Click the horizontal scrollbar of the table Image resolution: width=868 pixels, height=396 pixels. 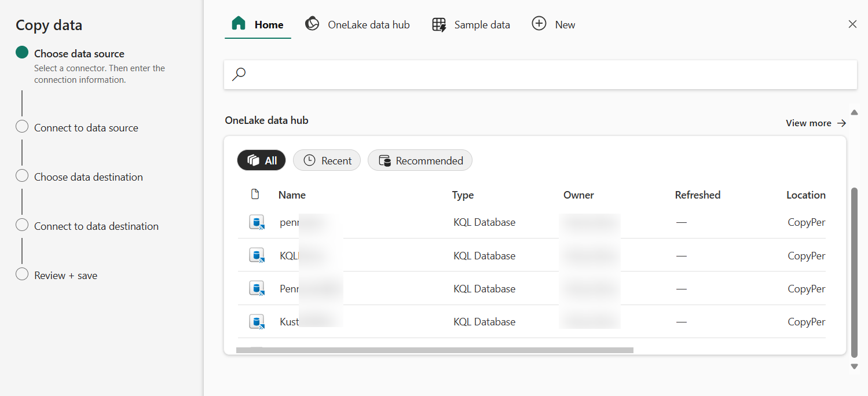point(435,350)
